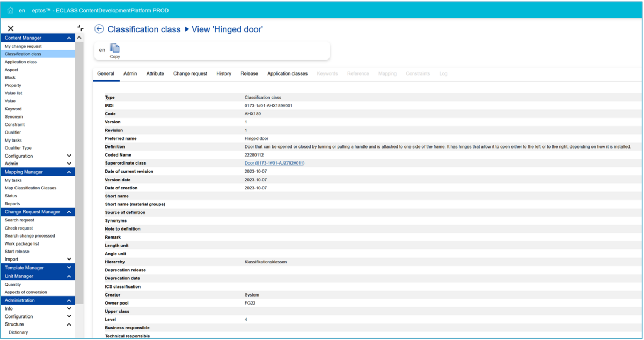Click the collapse panel arrows icon
The width and height of the screenshot is (644, 340).
[80, 28]
